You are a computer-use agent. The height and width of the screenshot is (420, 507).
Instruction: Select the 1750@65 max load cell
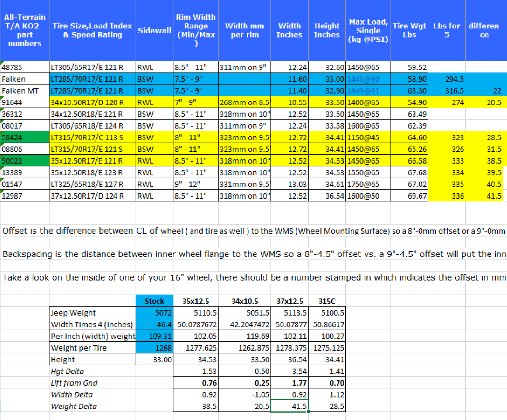click(368, 184)
